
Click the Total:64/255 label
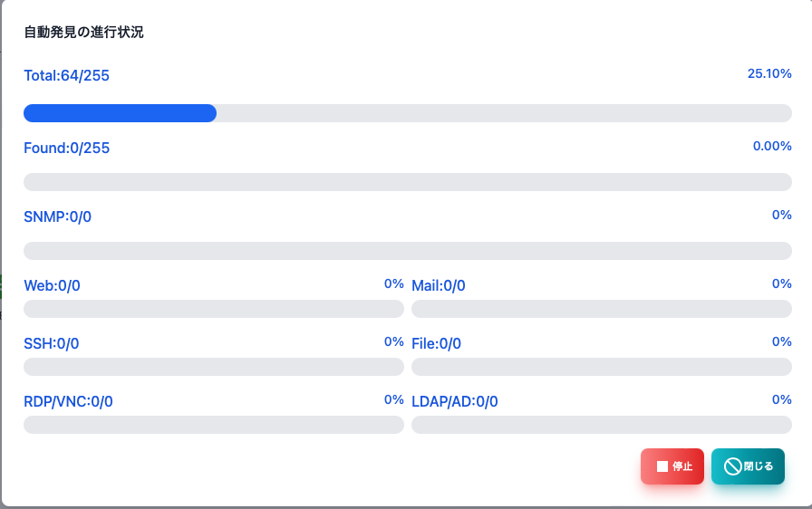point(67,75)
